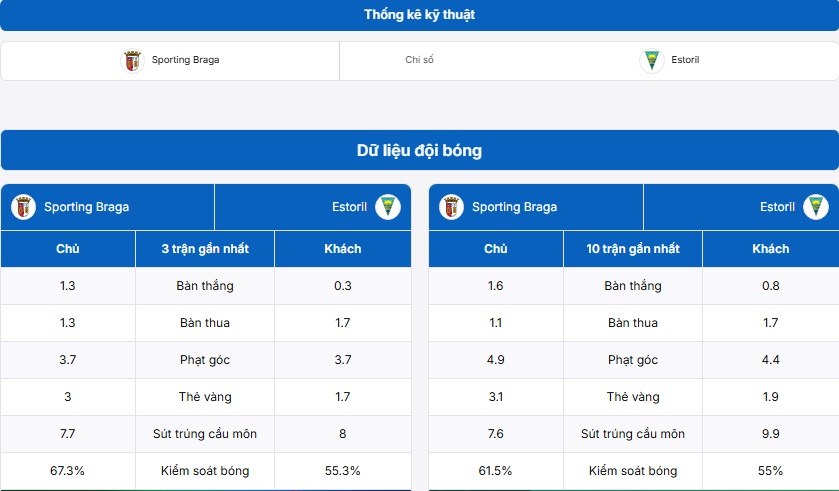Click Sporting Braga crest in 10-match panel
Image resolution: width=839 pixels, height=491 pixels.
coord(452,207)
